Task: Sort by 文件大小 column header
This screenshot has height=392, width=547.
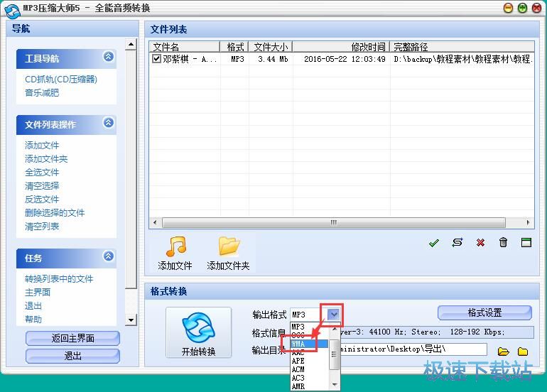Action: click(x=271, y=47)
